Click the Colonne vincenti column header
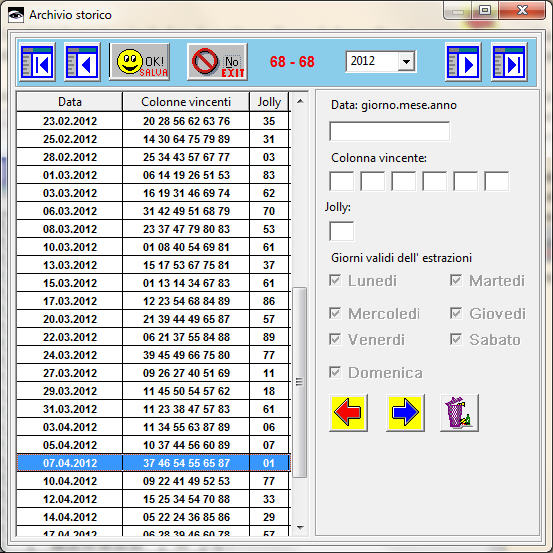Screen dimensions: 553x553 186,102
